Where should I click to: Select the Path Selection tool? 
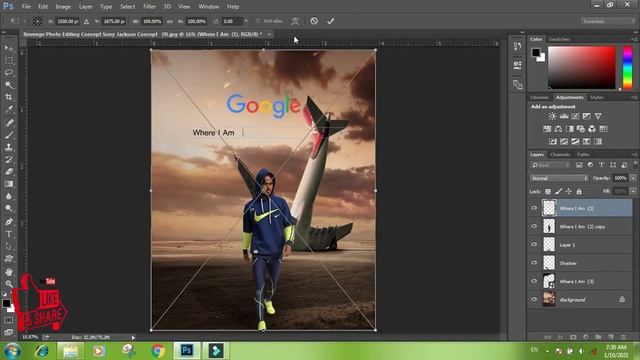(9, 246)
